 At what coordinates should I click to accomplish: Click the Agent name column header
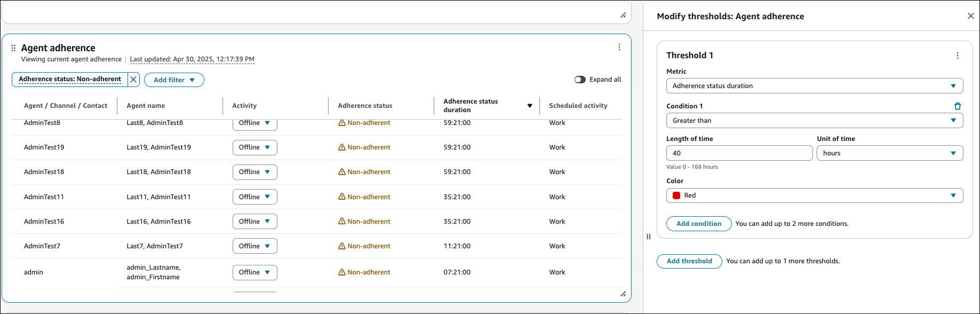click(x=146, y=106)
